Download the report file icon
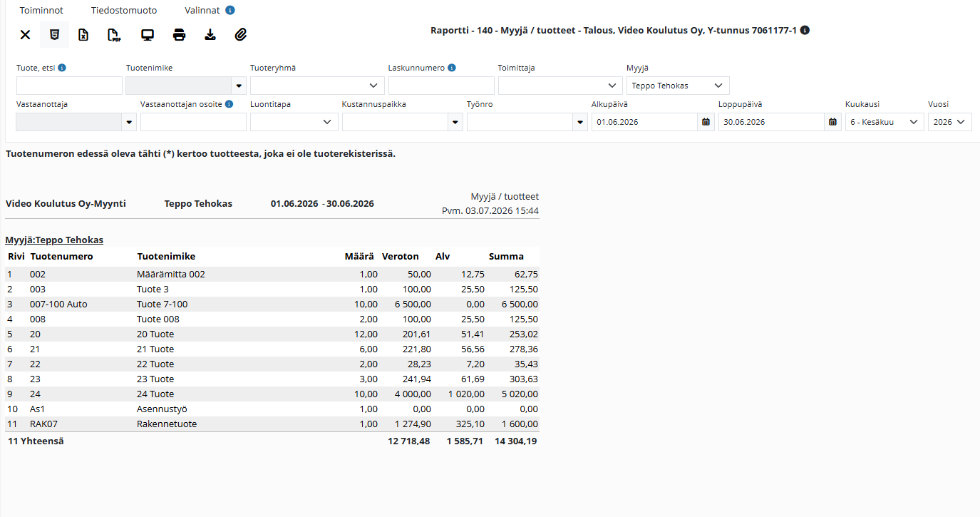This screenshot has width=980, height=517. [210, 34]
